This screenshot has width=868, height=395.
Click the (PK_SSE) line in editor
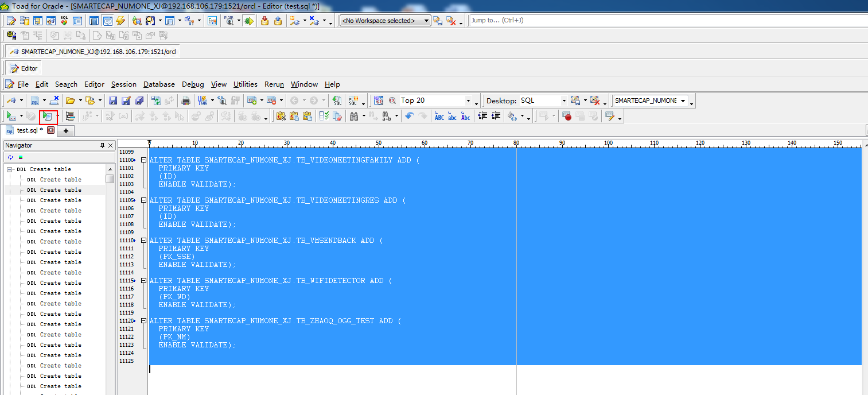click(177, 257)
